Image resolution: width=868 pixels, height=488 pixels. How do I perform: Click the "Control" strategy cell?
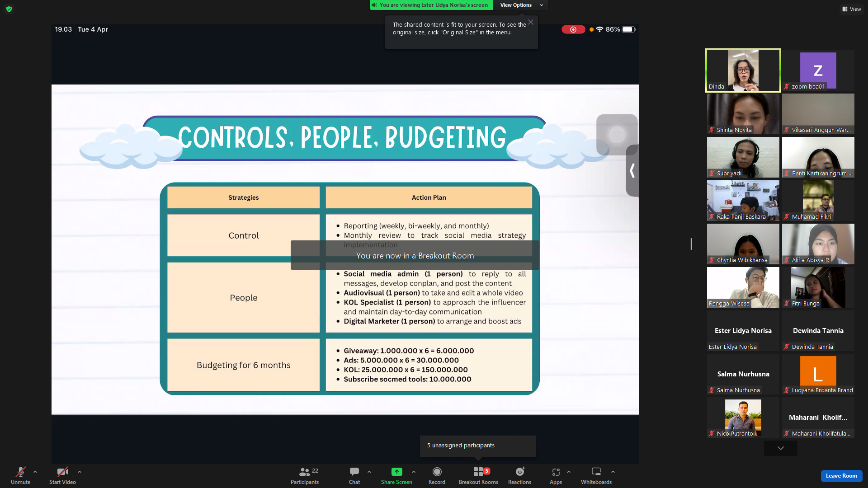(244, 235)
